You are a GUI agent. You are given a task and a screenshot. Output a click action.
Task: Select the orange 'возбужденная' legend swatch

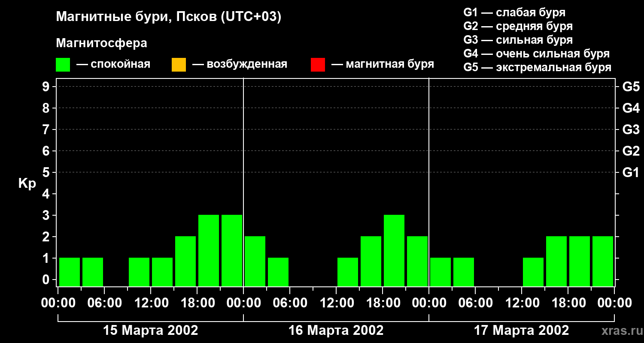pyautogui.click(x=179, y=65)
